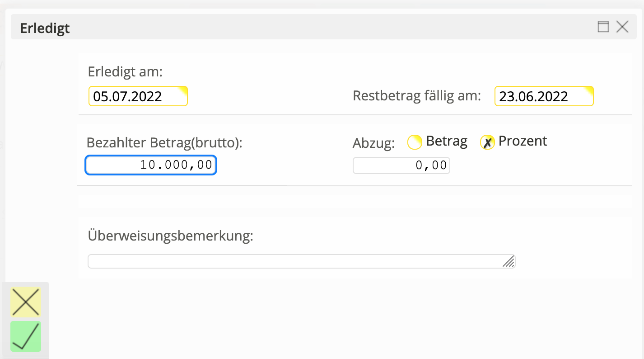Close the Erledigt dialog
The width and height of the screenshot is (644, 359).
click(x=622, y=27)
